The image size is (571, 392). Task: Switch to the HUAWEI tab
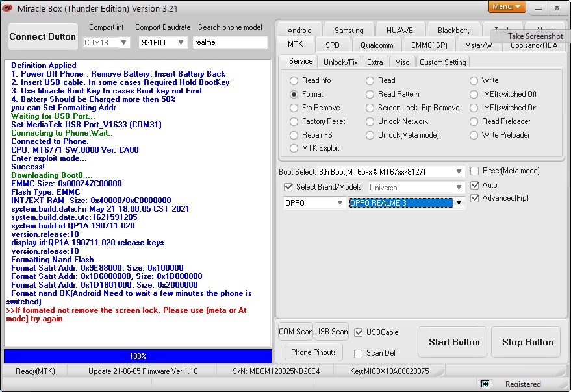tap(401, 31)
